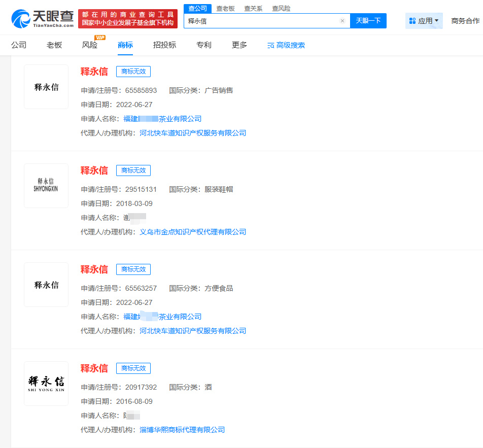Screen dimensions: 483x448
Task: Click the 商务合作 link
Action: [x=465, y=21]
